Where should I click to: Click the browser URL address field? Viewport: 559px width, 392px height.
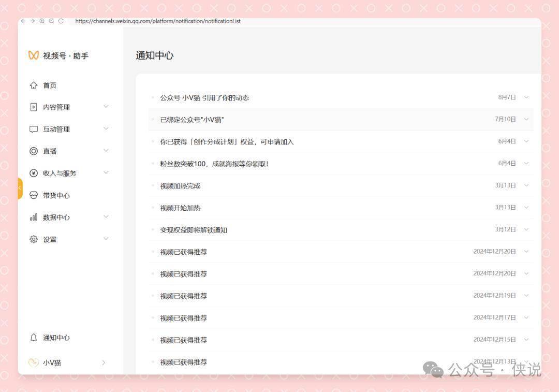[x=158, y=21]
